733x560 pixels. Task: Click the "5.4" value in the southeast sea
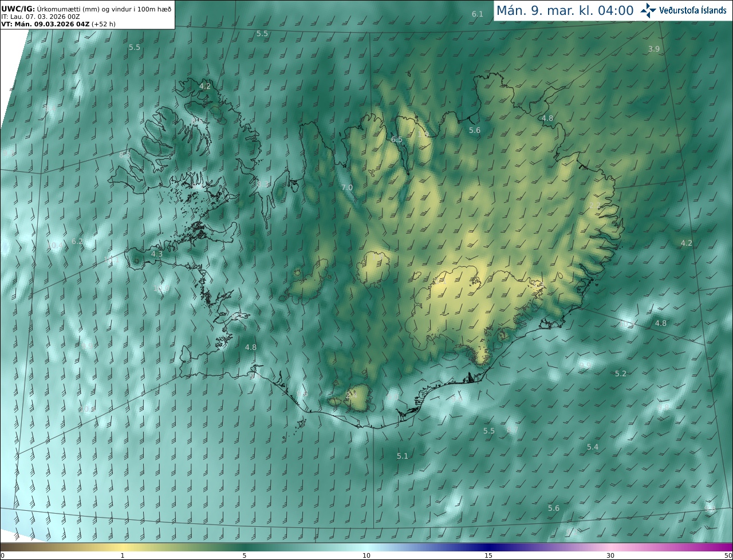[x=593, y=447]
